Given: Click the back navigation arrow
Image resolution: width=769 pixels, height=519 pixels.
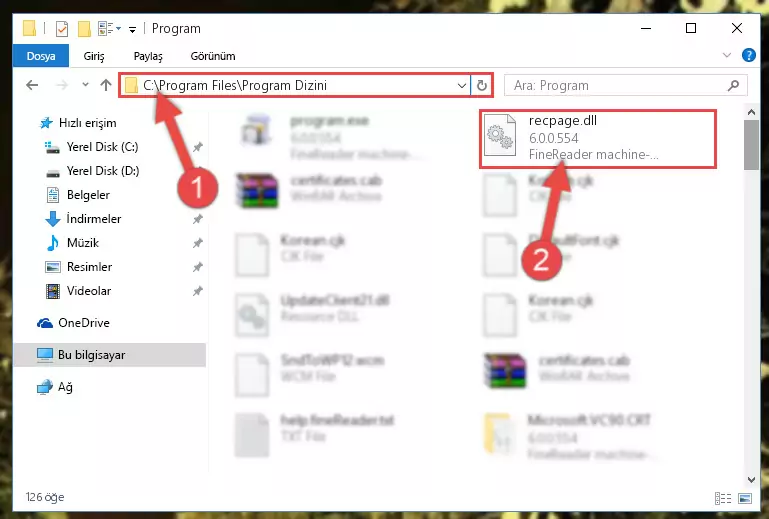Looking at the screenshot, I should click(x=32, y=85).
